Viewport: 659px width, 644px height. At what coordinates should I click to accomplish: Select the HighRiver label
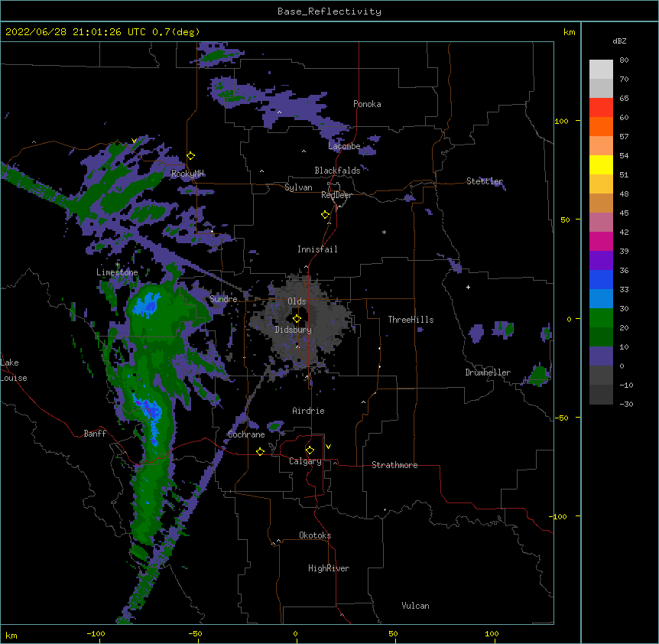329,568
